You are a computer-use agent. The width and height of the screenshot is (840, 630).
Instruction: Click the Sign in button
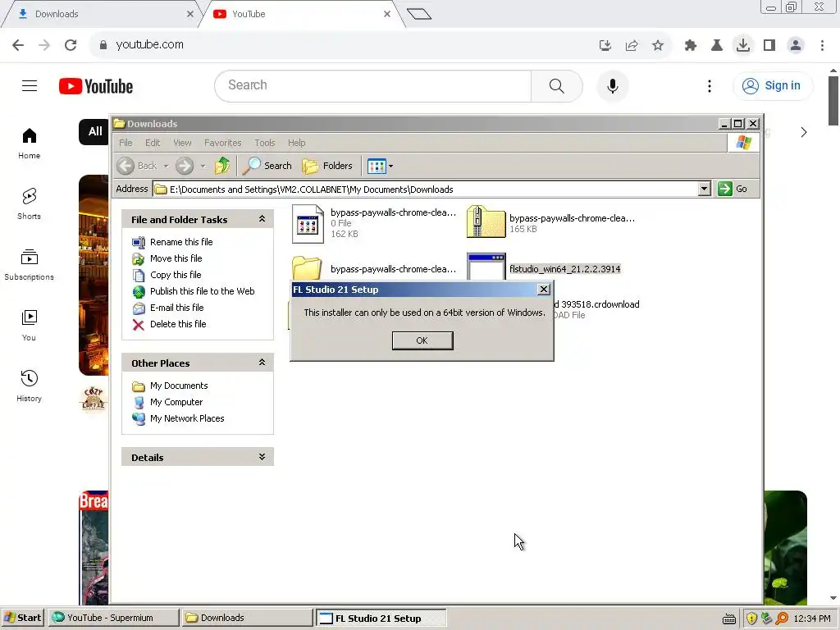(772, 85)
